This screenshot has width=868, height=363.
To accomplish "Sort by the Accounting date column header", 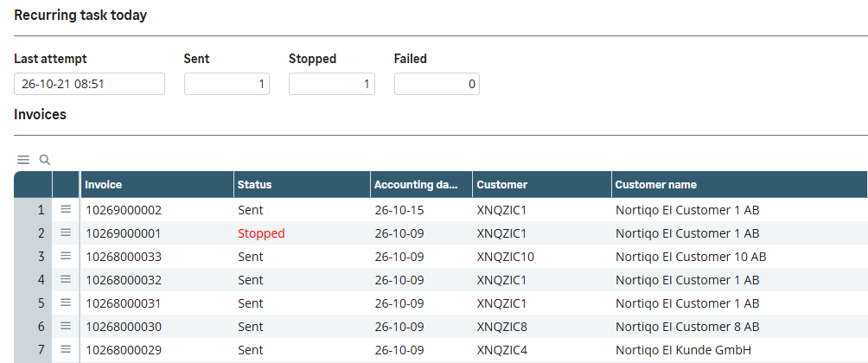I will point(421,184).
